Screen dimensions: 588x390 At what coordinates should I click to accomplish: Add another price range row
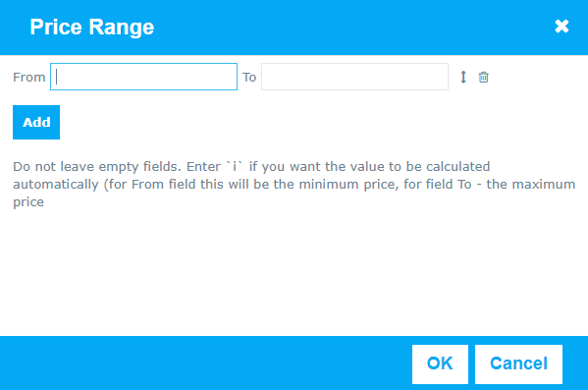36,123
